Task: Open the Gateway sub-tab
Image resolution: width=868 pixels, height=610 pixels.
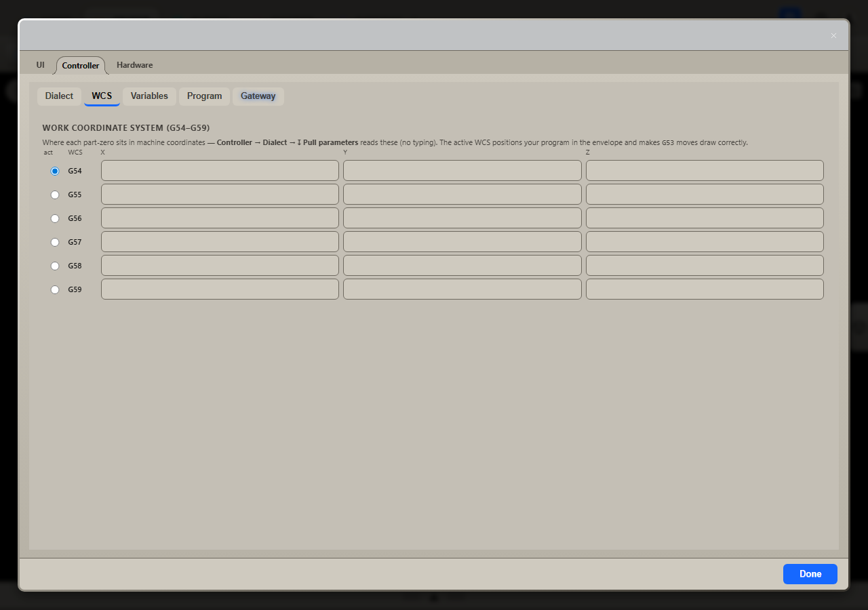Action: (x=258, y=96)
